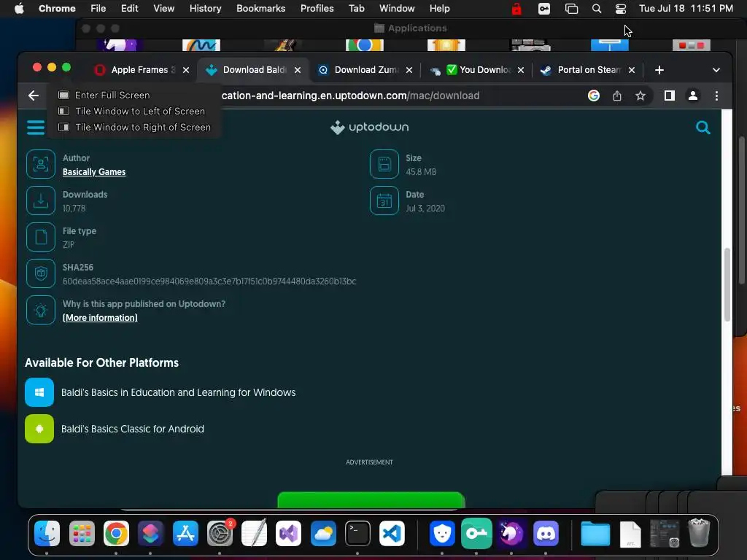This screenshot has width=747, height=560.
Task: Click the share page icon in toolbar
Action: [617, 96]
